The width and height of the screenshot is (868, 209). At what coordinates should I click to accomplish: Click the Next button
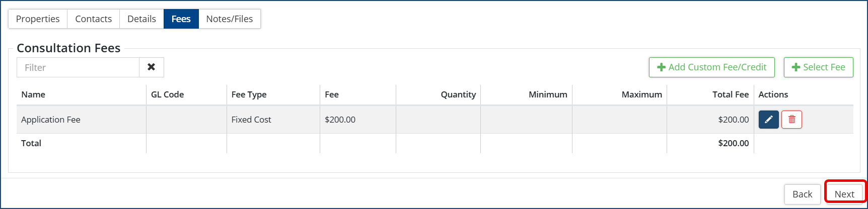pos(844,194)
